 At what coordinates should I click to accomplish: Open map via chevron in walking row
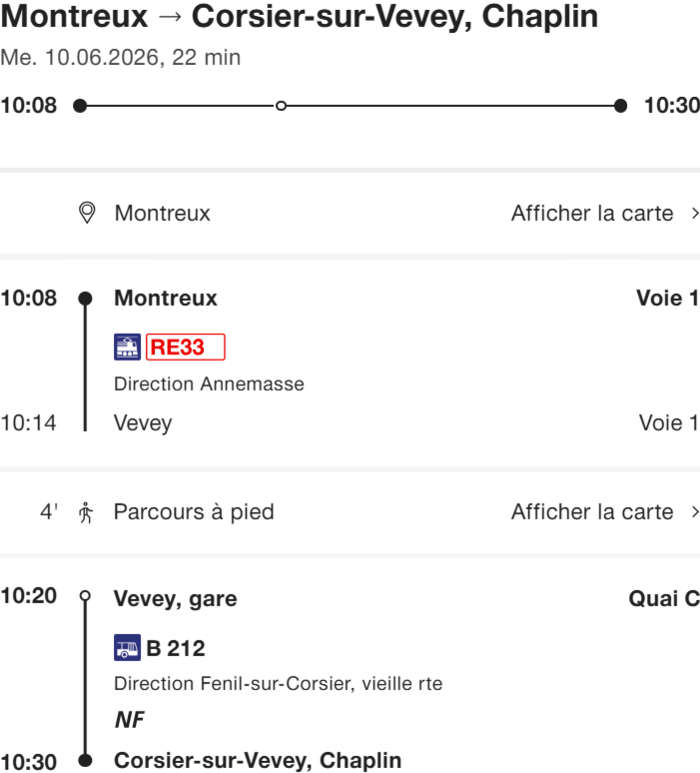695,512
